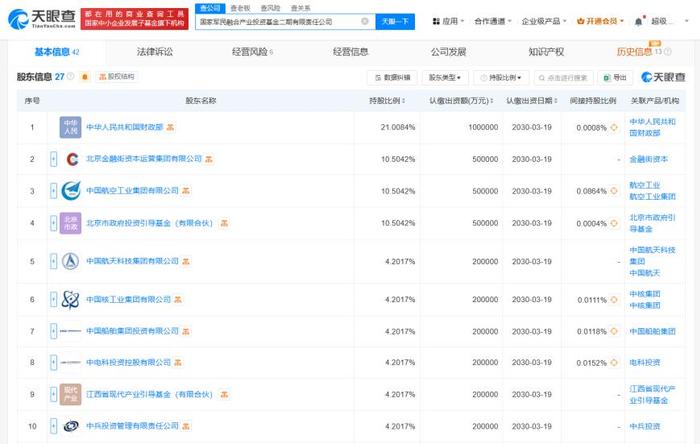Open the 企业级产品 dropdown menu

coord(544,21)
